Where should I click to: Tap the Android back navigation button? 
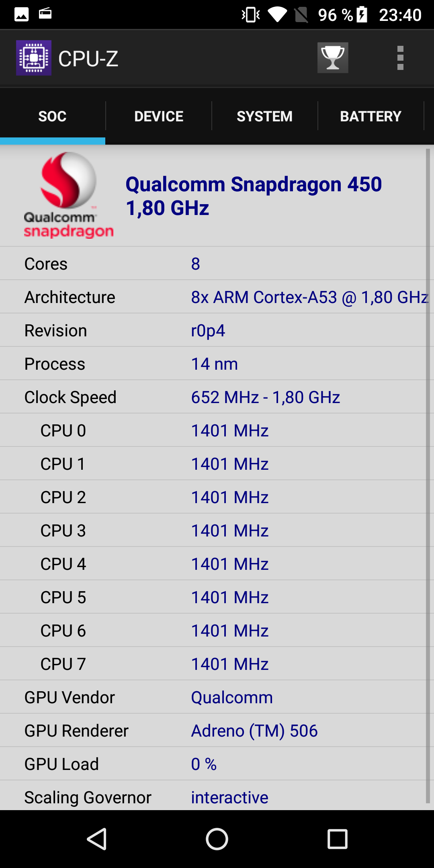[97, 839]
